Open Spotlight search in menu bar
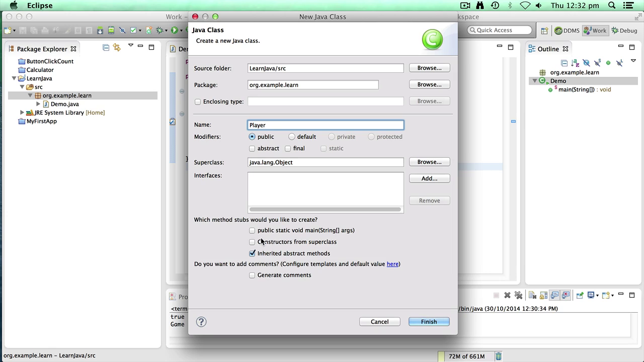The height and width of the screenshot is (362, 644). [612, 6]
